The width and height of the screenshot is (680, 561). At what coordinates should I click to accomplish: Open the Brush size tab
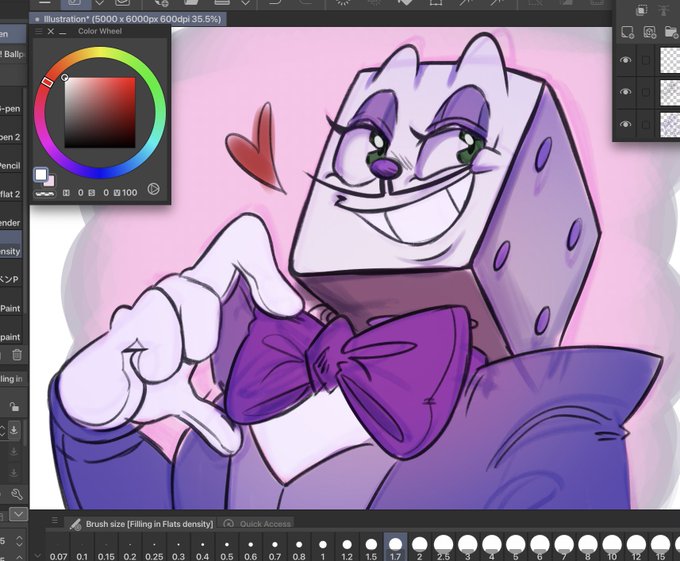[x=141, y=524]
